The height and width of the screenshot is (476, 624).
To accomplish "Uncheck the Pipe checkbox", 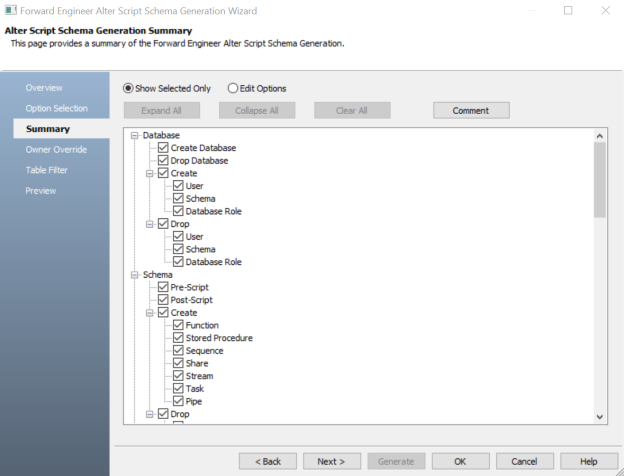I will point(178,401).
